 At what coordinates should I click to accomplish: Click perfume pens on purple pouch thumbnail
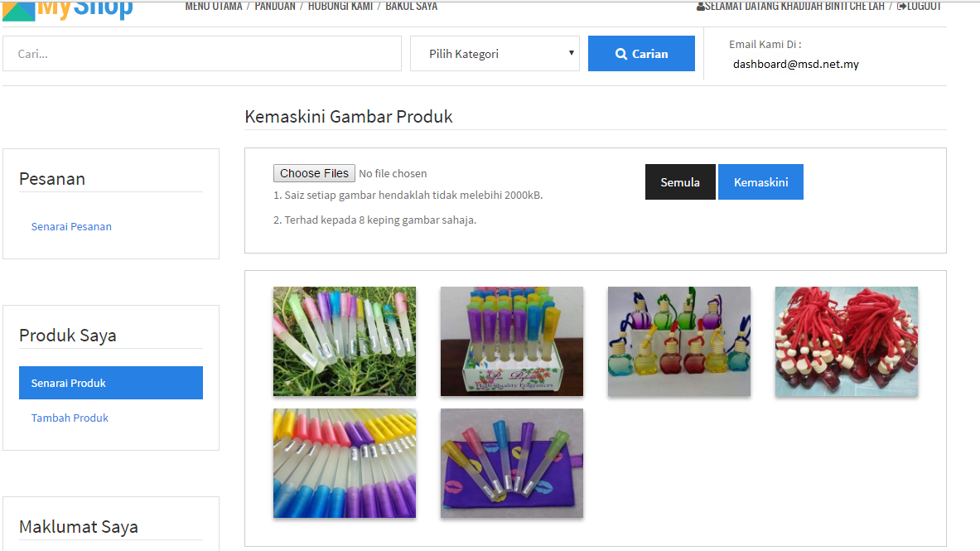pyautogui.click(x=512, y=463)
